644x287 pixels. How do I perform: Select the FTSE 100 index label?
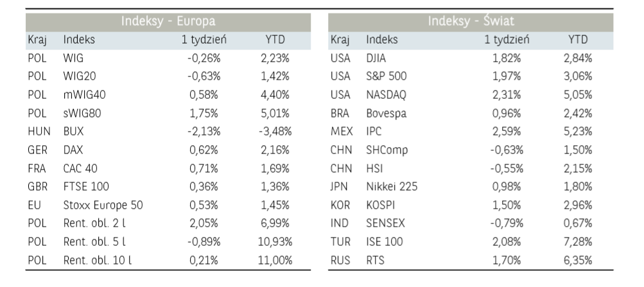[86, 187]
